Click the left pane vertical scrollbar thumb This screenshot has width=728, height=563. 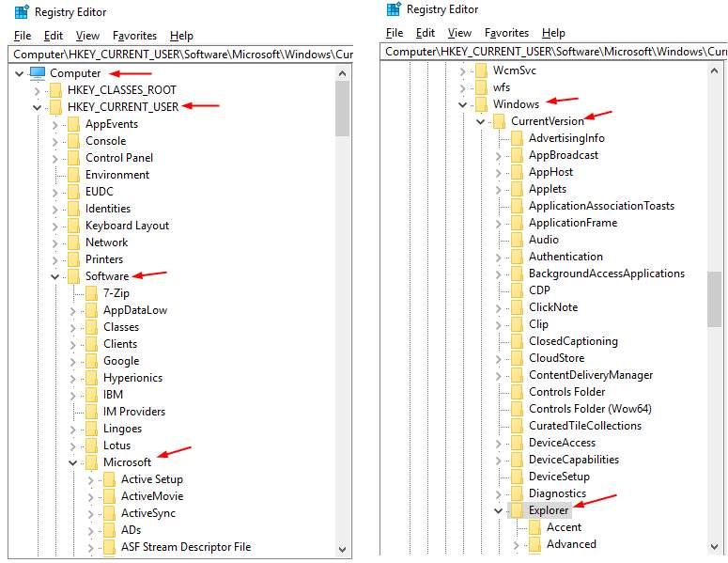[342, 108]
